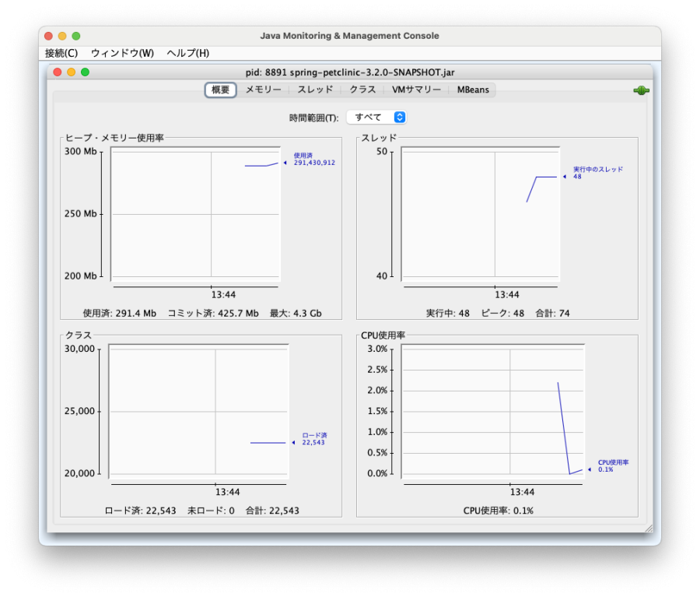Viewport: 700px width, 597px height.
Task: Click the ピーク: 48 thread text
Action: point(502,313)
